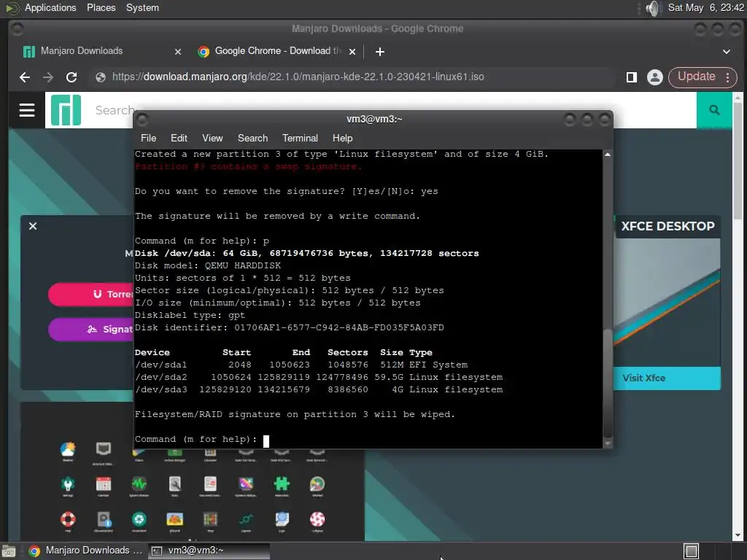Click the XFCE DESKTOP heading

coord(667,226)
